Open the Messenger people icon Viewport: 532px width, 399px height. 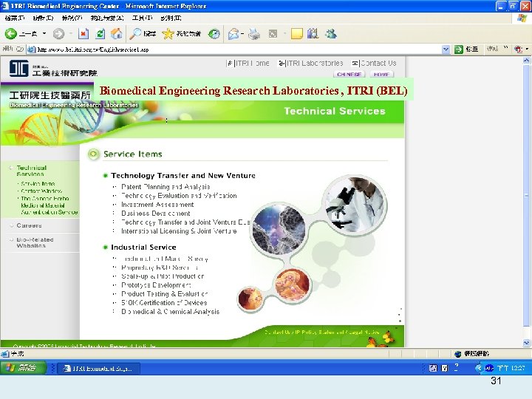(x=330, y=33)
